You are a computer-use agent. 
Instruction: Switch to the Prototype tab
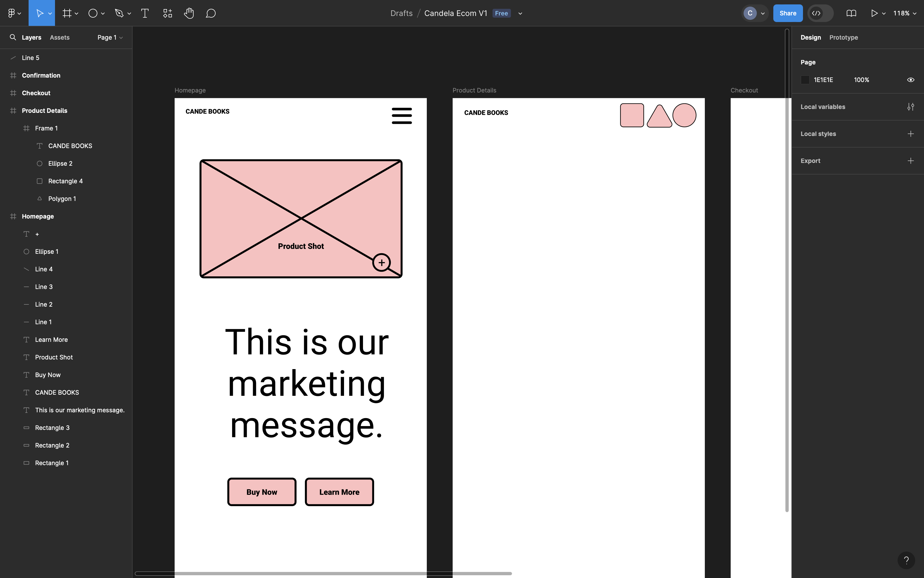tap(843, 37)
